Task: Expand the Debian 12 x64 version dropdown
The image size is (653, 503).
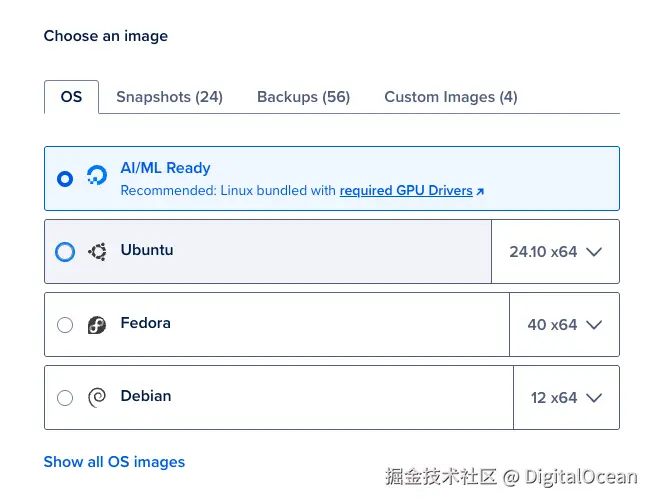Action: click(x=566, y=398)
